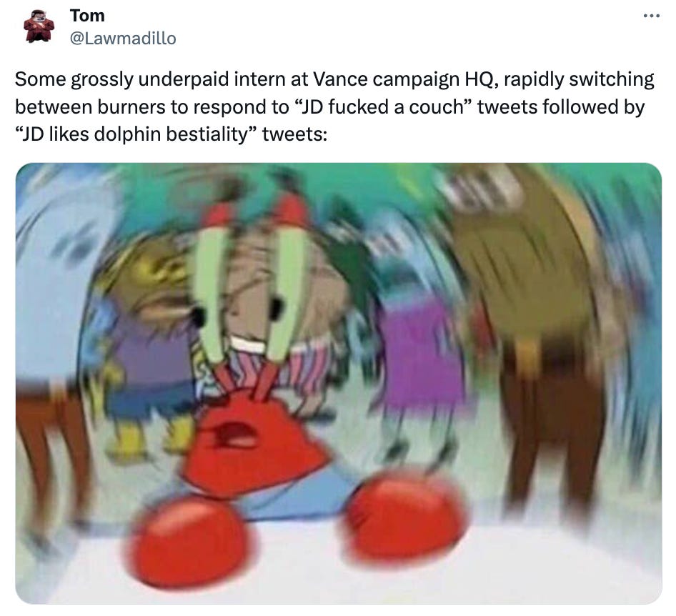Screen dimensions: 676x616
Task: Click "between burners" in the tweet body
Action: pyautogui.click(x=91, y=107)
